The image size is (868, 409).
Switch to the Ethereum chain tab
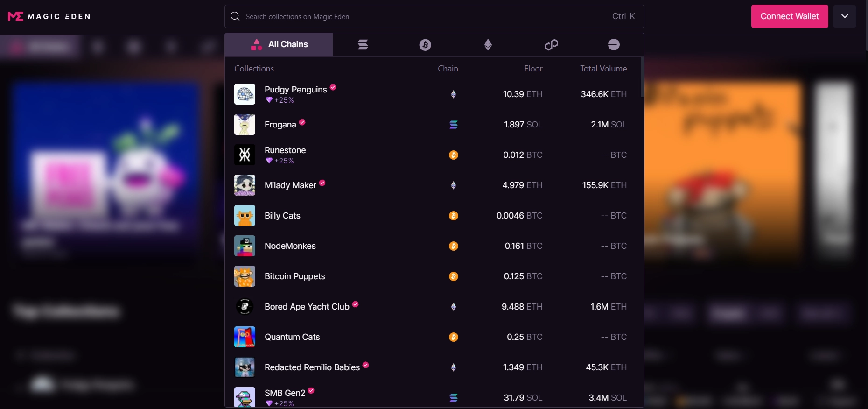tap(488, 45)
